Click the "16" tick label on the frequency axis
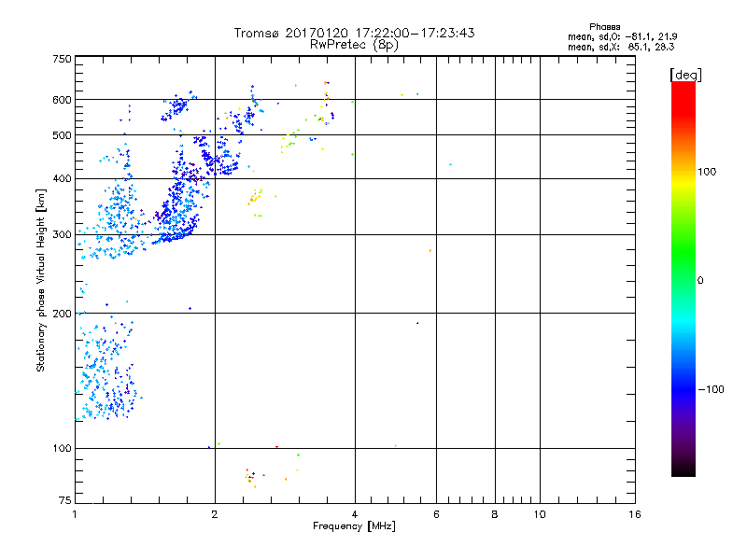The width and height of the screenshot is (747, 560). (x=635, y=514)
